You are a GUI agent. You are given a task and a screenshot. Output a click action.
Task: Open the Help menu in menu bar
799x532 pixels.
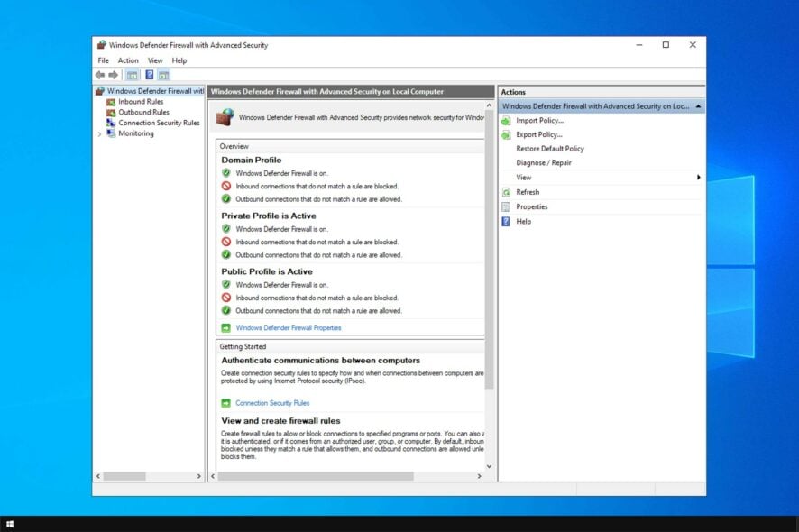179,60
